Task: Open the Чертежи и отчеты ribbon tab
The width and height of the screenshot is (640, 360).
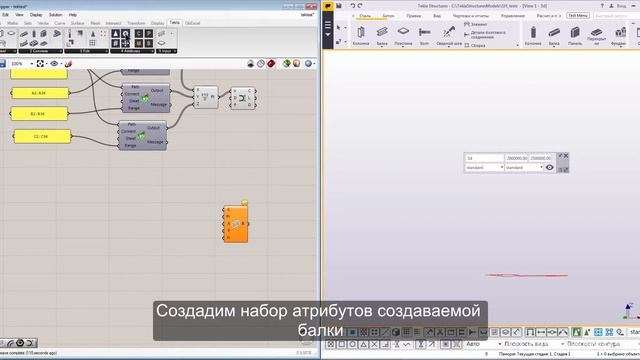Action: (x=471, y=16)
